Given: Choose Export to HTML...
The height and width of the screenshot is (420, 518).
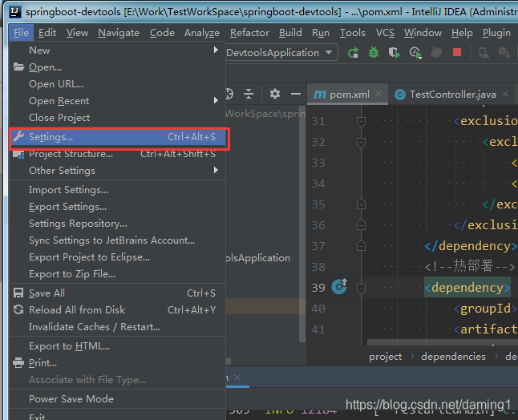Looking at the screenshot, I should pyautogui.click(x=117, y=346).
